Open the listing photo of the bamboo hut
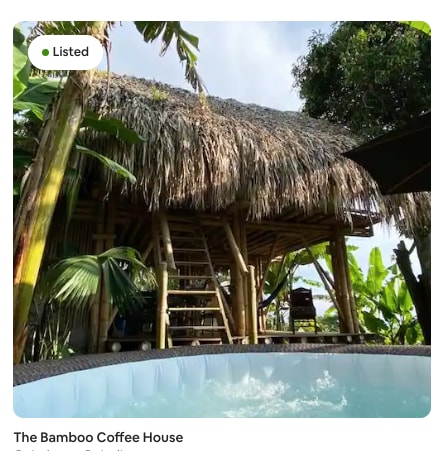The height and width of the screenshot is (451, 447). [x=222, y=219]
